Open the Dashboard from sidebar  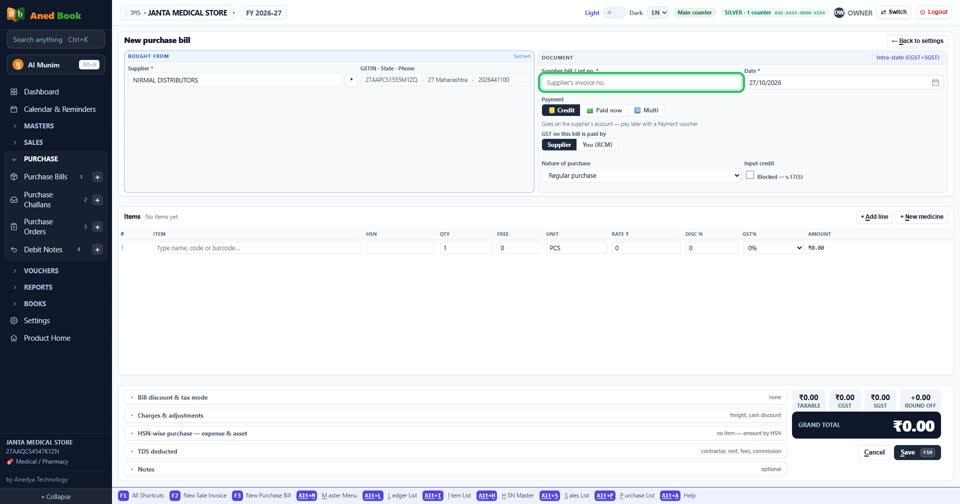click(41, 92)
